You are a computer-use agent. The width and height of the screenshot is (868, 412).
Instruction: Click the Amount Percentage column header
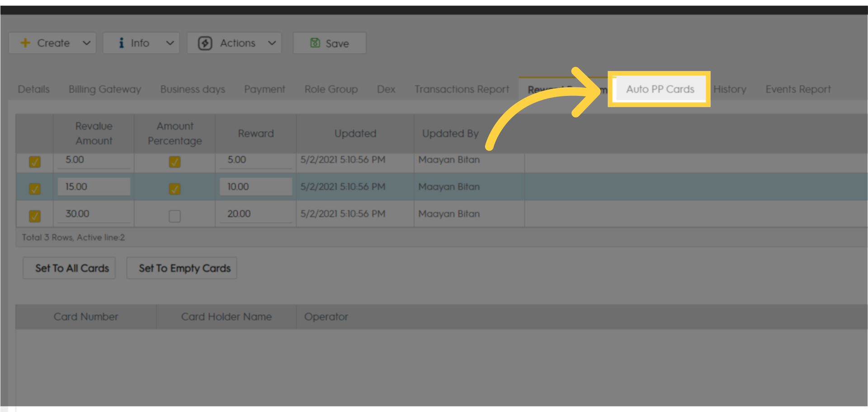(x=175, y=133)
